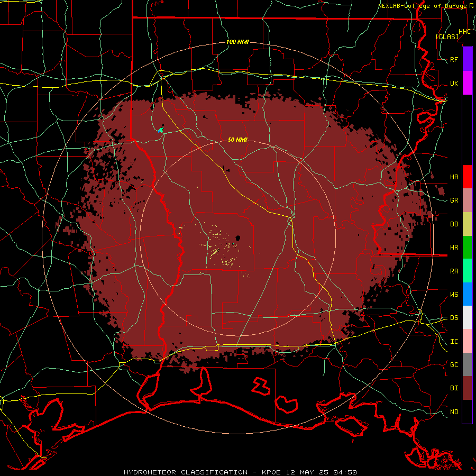Click the BI dark red legend swatch
Viewport: 476px width, 476px height.
(x=467, y=388)
